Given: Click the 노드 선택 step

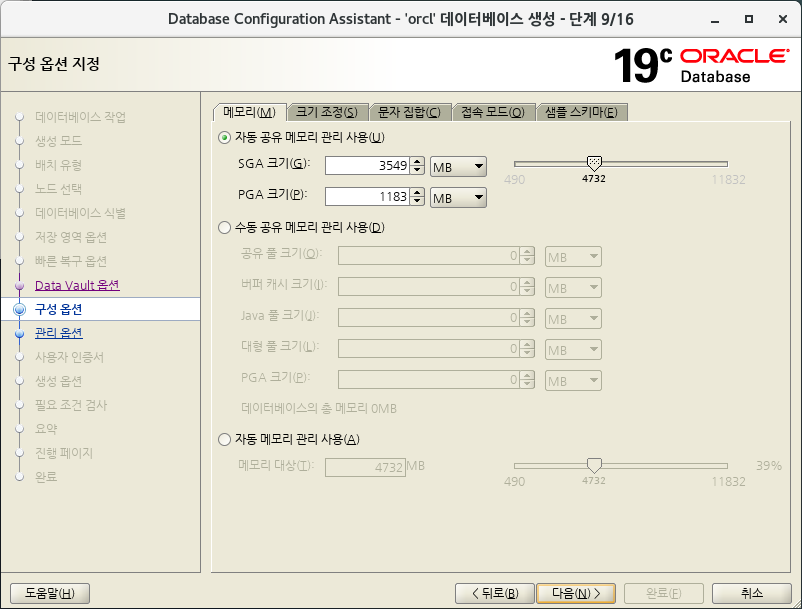Looking at the screenshot, I should tap(58, 189).
